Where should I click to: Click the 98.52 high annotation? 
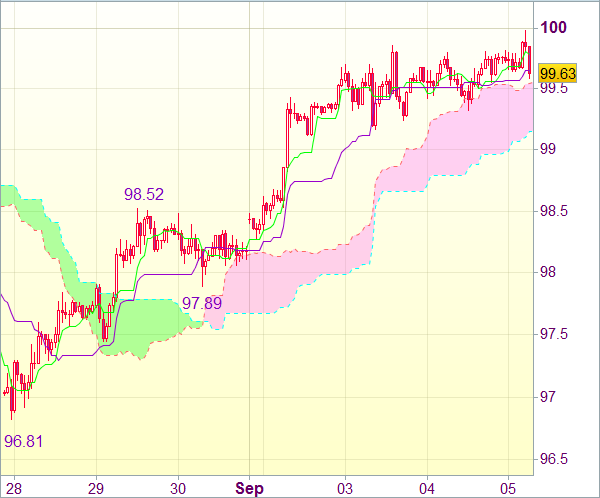point(144,194)
